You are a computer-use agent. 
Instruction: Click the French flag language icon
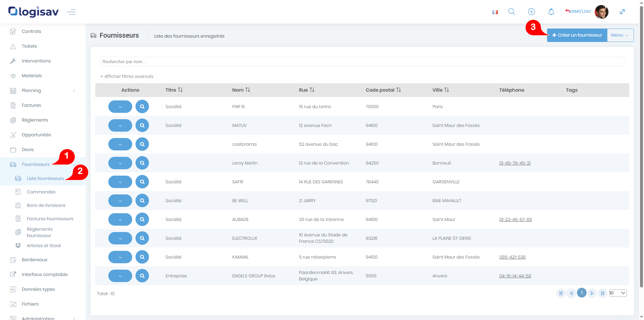(x=495, y=12)
